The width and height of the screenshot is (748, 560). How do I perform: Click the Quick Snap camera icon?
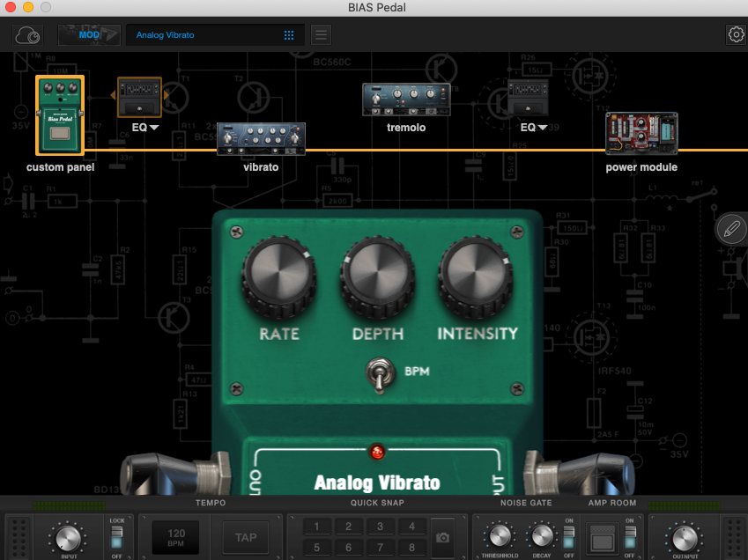[x=442, y=538]
